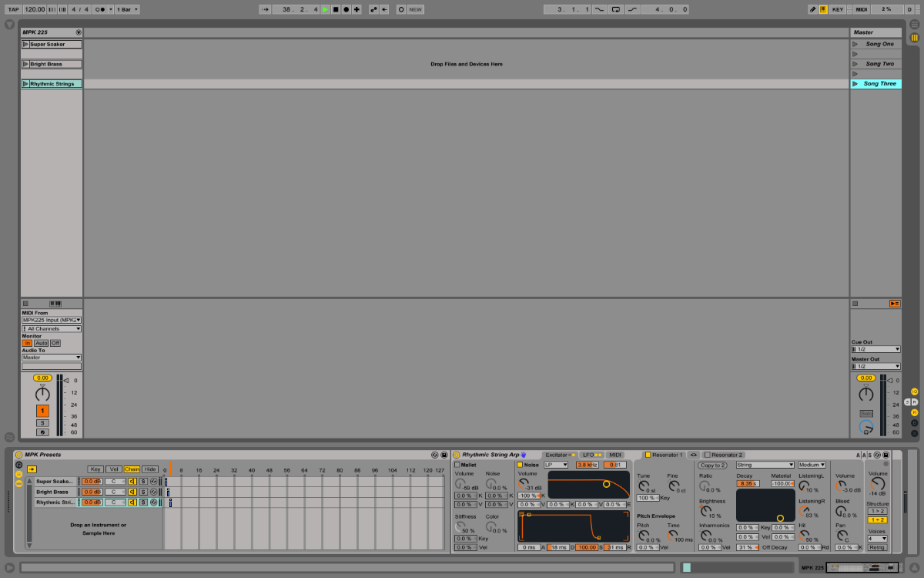The width and height of the screenshot is (924, 578).
Task: Mute the Super Soaker chain speaker
Action: 132,481
